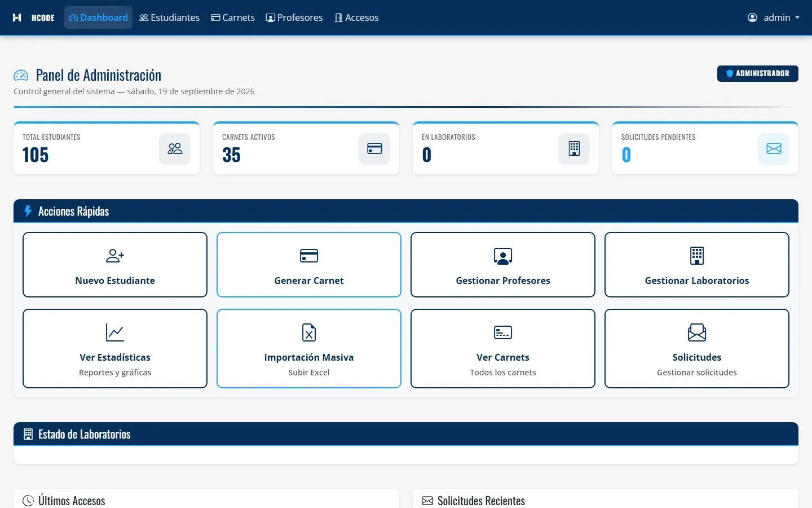Screen dimensions: 812x508
Task: Click the Carnets Activos card icon
Action: coord(374,148)
